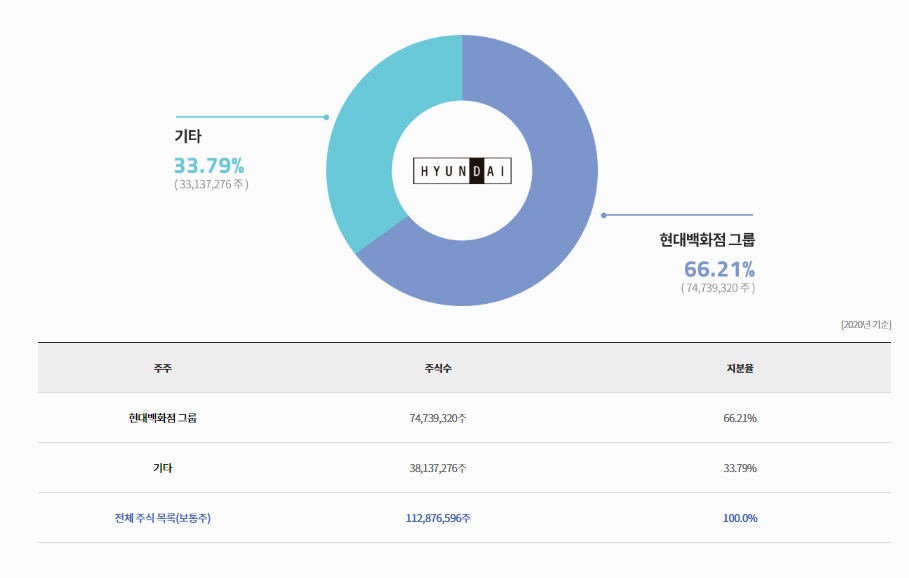Open the 전체 주식 목록(보통주) link
Screen dimensions: 909x578
tap(163, 518)
